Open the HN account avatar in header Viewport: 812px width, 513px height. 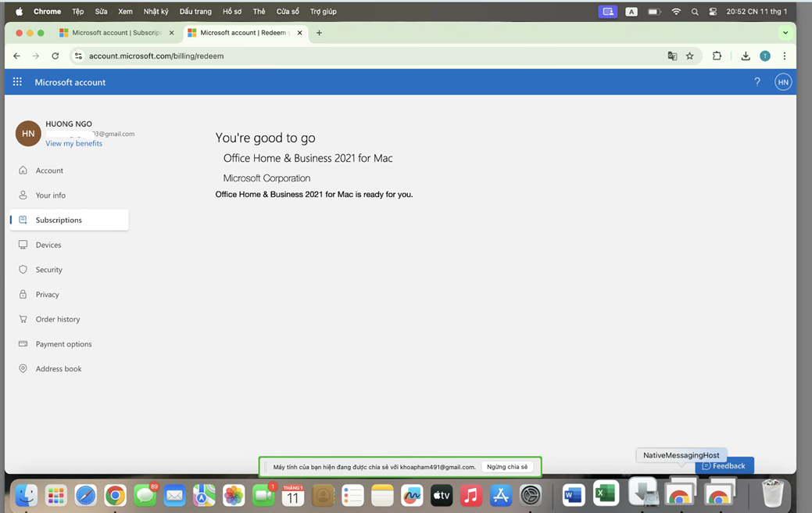click(783, 82)
